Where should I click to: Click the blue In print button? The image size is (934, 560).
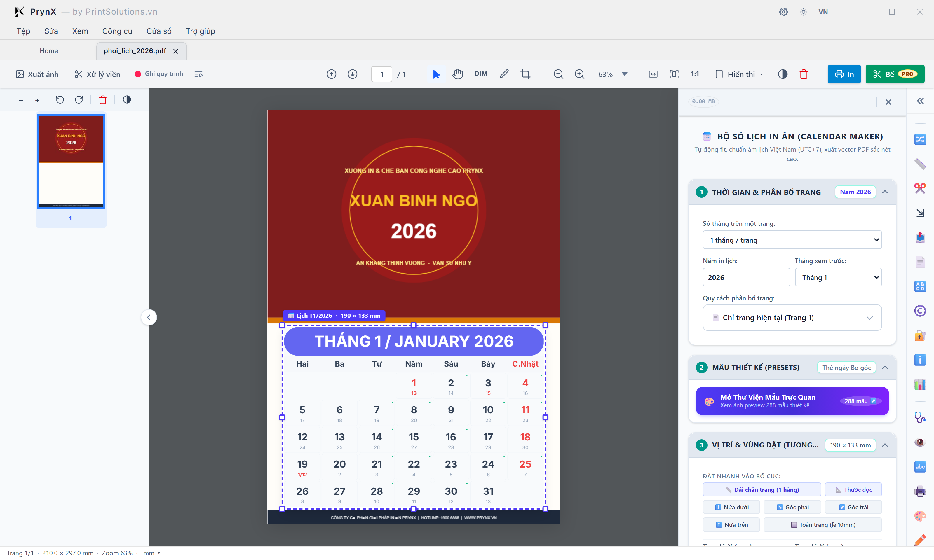tap(844, 74)
